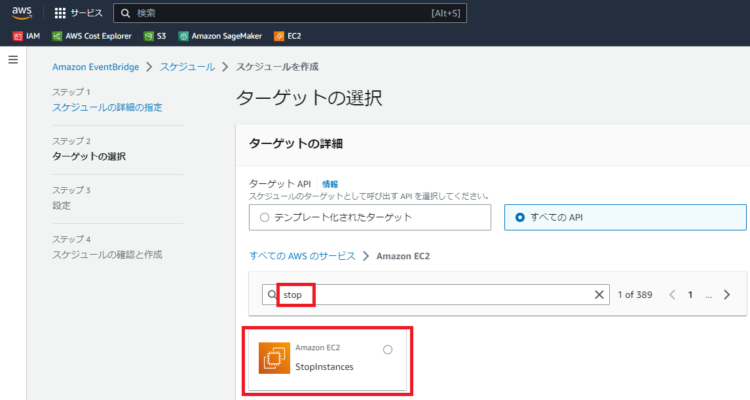Viewport: 750px width, 400px height.
Task: Open the Amazon EventBridge breadcrumb link
Action: [x=96, y=67]
